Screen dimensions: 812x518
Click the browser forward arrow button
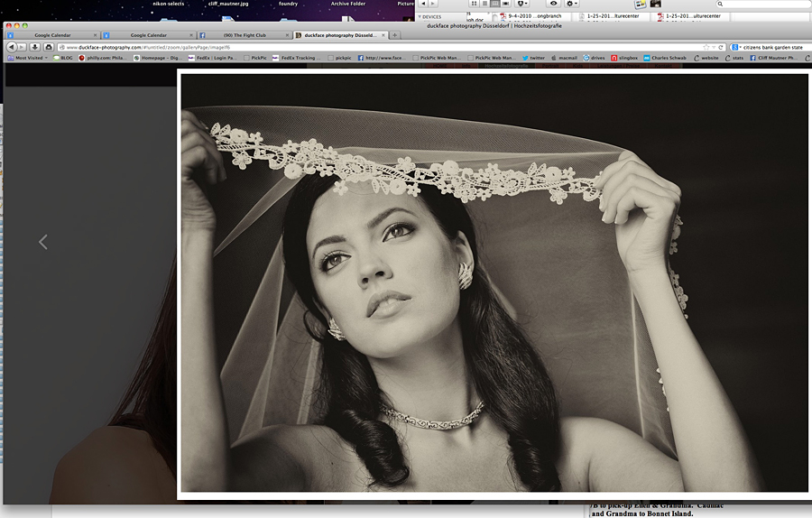[22, 47]
